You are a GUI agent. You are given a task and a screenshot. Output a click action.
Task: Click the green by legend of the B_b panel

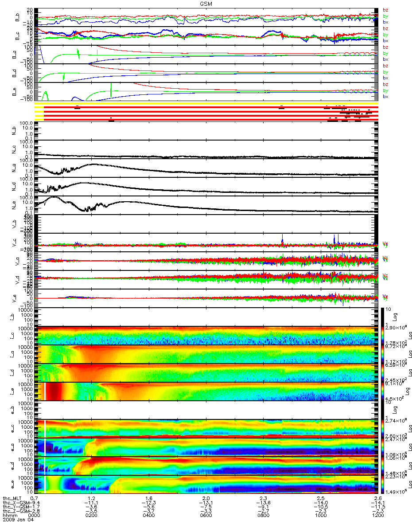pyautogui.click(x=385, y=16)
